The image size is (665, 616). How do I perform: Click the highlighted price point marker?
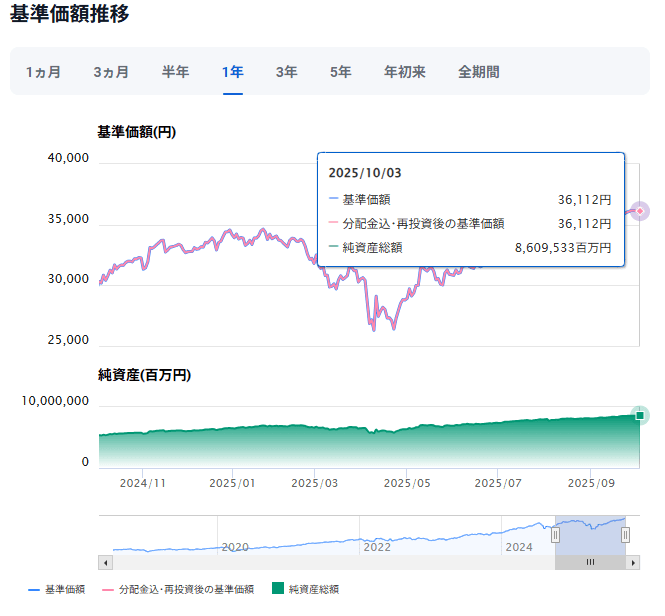pyautogui.click(x=640, y=211)
